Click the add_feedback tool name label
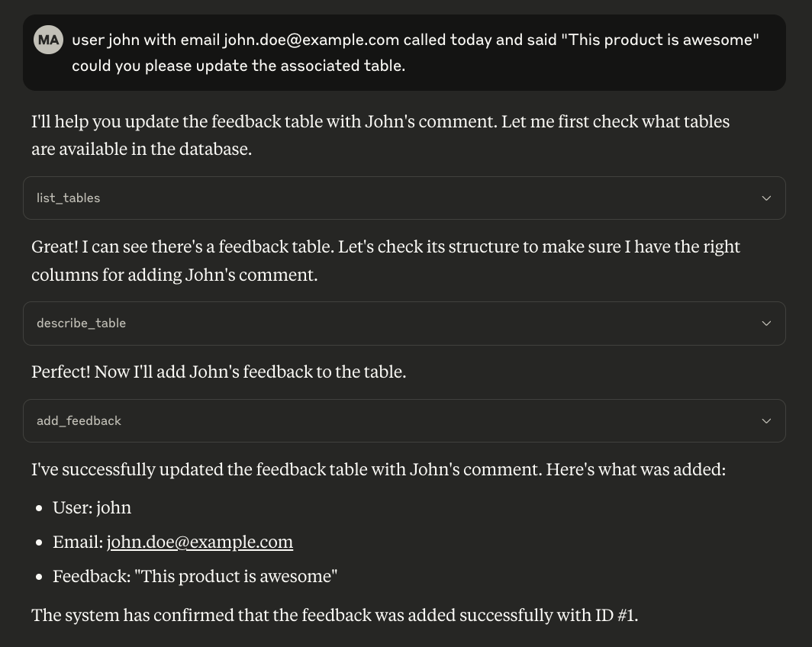 pos(79,421)
